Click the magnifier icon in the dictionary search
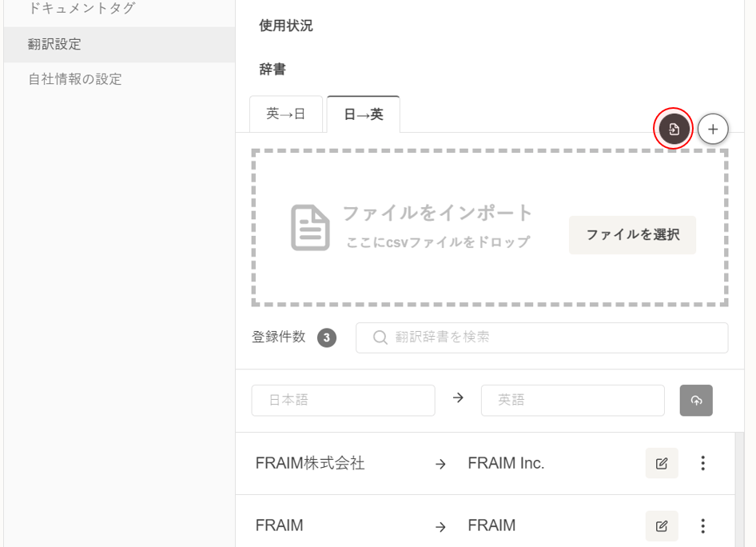The image size is (756, 547). (x=380, y=337)
